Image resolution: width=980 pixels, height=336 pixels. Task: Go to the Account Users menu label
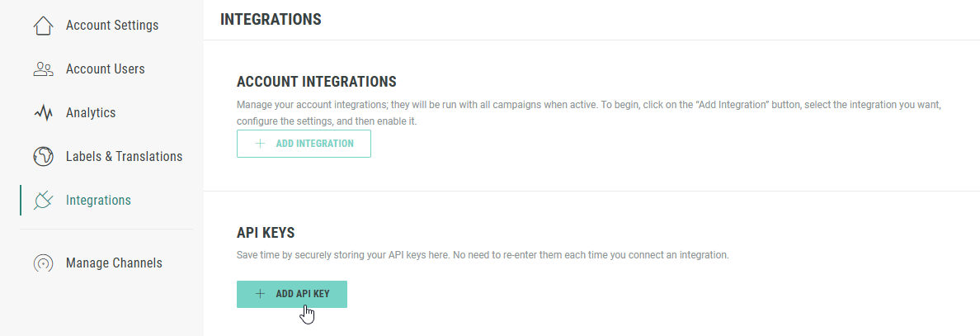point(106,69)
